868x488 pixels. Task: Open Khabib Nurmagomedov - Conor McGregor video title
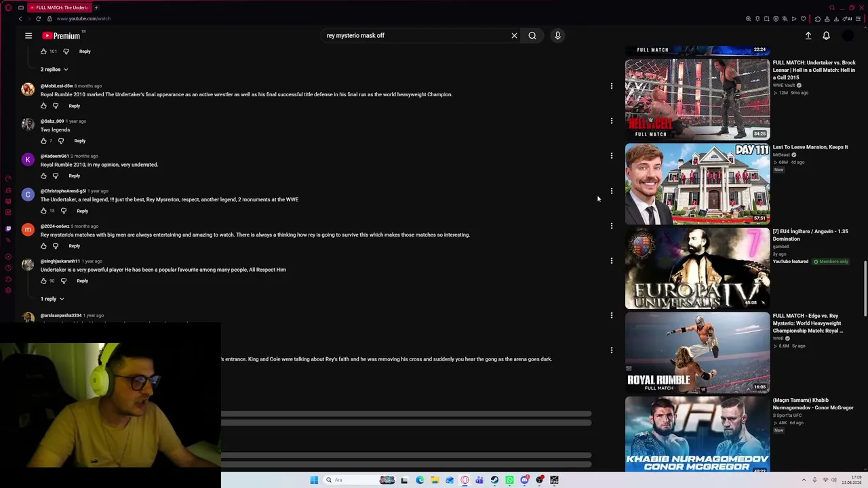[813, 404]
